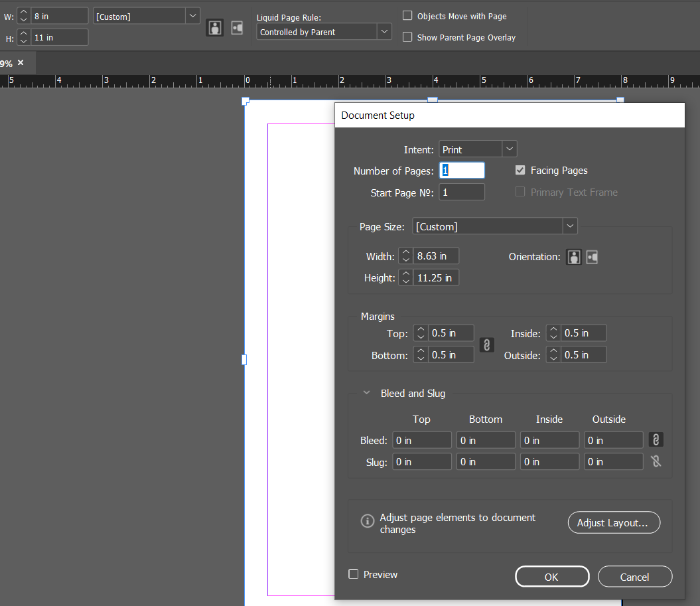Click the Adjust Layout button
This screenshot has height=606, width=700.
(x=613, y=522)
